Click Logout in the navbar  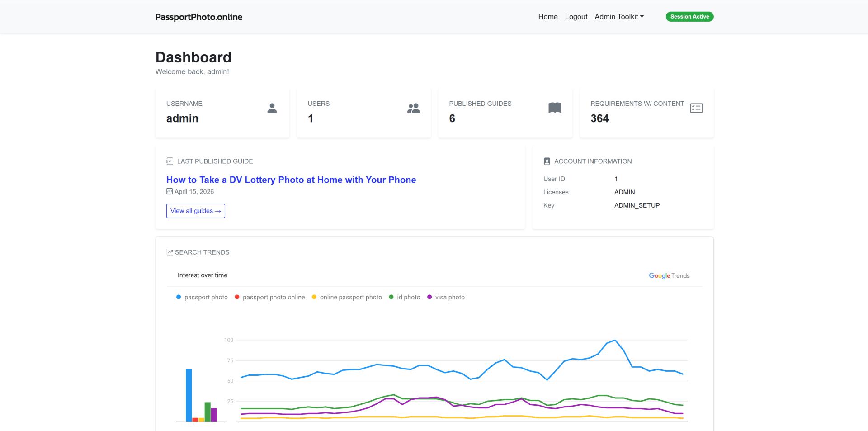[x=576, y=17]
